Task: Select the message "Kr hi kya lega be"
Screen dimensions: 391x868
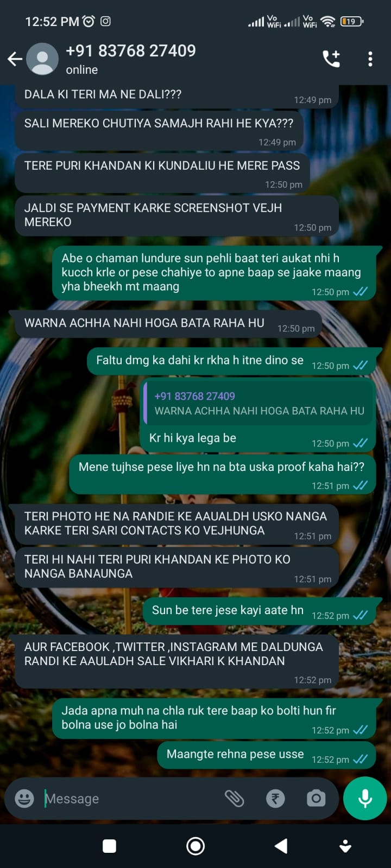Action: pos(193,438)
